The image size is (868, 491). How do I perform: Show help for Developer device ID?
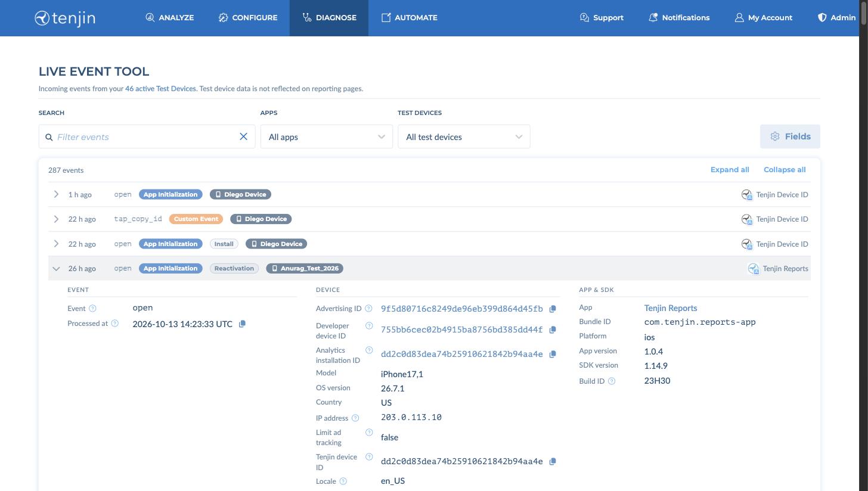[369, 326]
